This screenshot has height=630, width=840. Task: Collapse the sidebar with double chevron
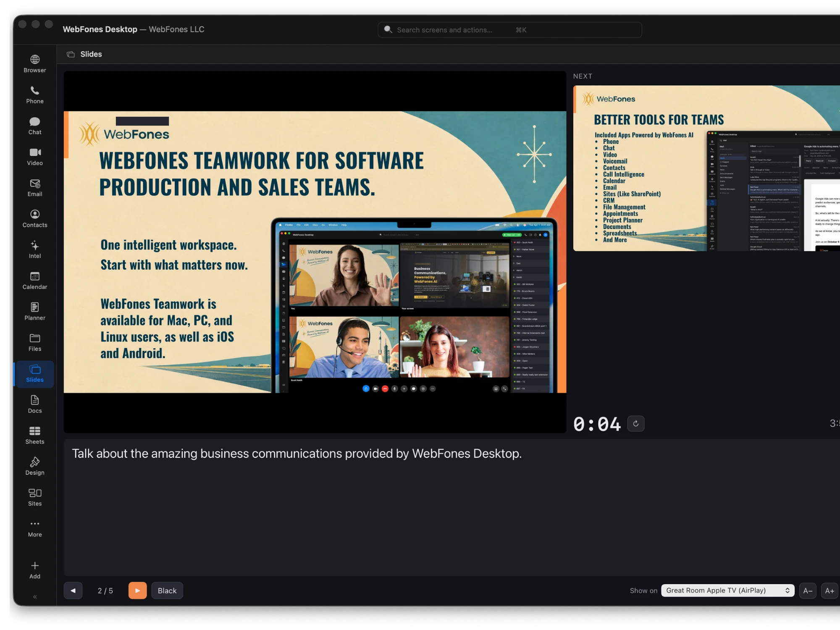(x=35, y=597)
